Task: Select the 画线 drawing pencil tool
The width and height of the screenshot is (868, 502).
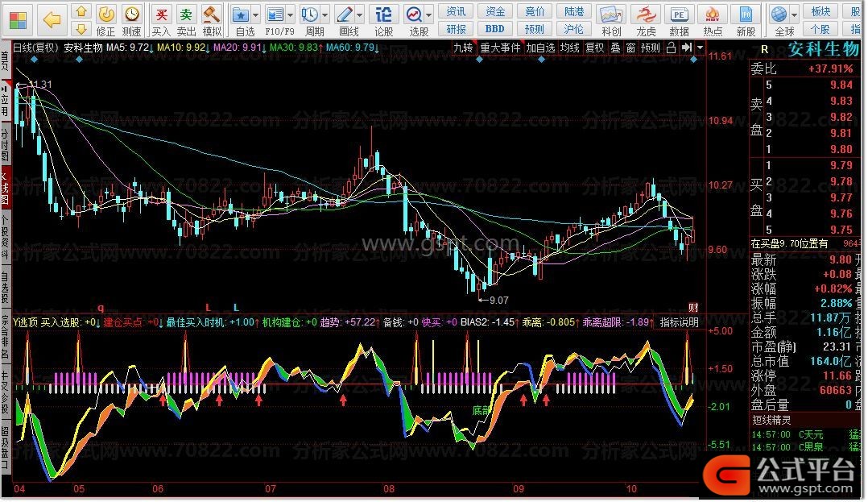Action: [345, 15]
